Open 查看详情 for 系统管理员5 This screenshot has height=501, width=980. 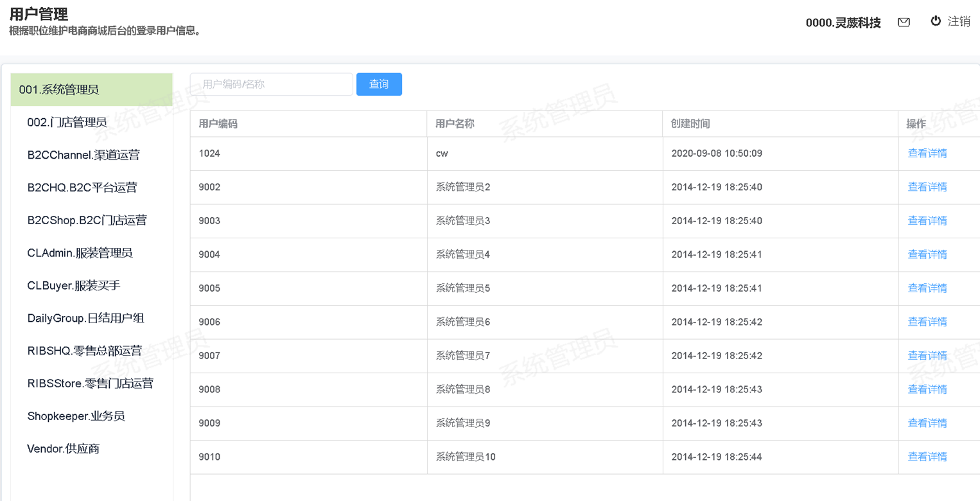pyautogui.click(x=927, y=288)
